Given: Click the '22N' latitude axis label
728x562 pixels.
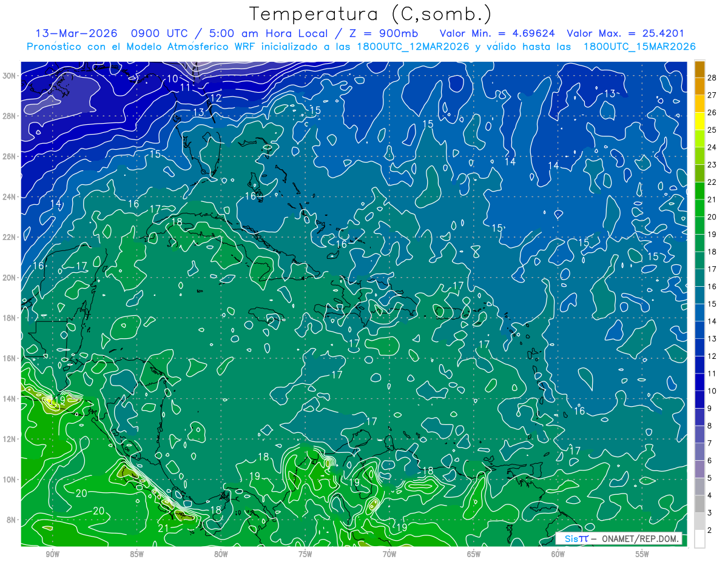Looking at the screenshot, I should (10, 237).
